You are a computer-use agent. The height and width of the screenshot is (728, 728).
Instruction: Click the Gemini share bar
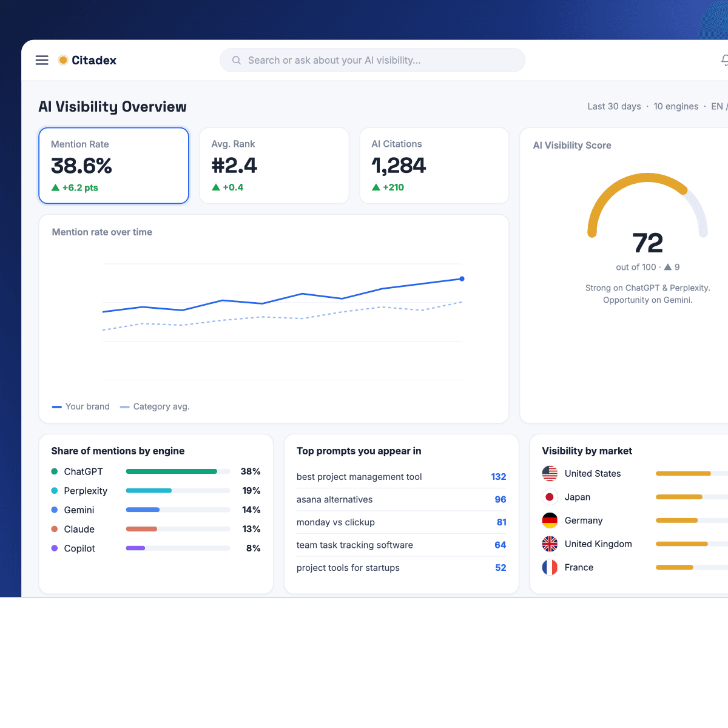coord(178,510)
